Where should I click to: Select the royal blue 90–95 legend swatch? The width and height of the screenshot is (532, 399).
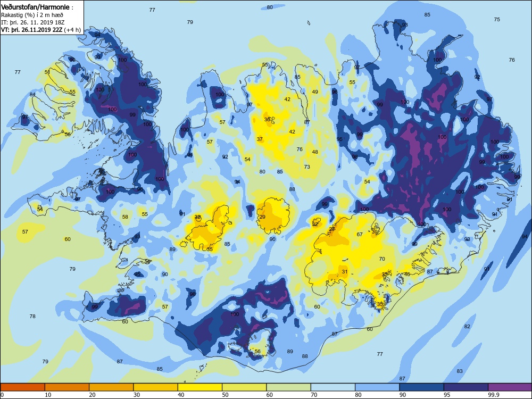click(422, 387)
